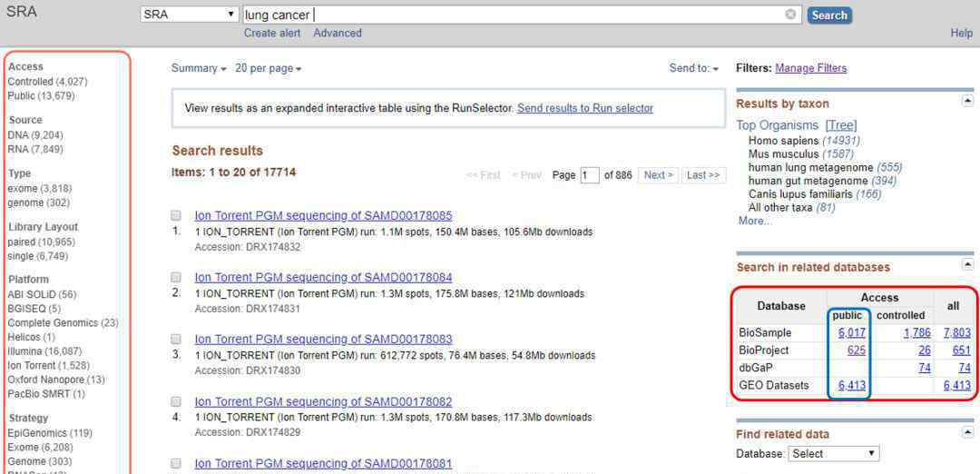Check the box for SAMD00178082 result
The height and width of the screenshot is (474, 980).
176,401
